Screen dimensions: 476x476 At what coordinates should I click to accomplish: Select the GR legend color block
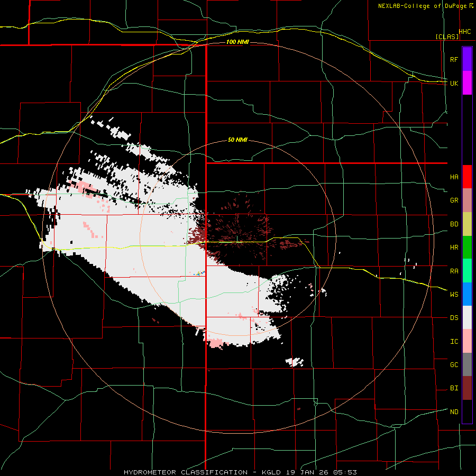[x=467, y=200]
